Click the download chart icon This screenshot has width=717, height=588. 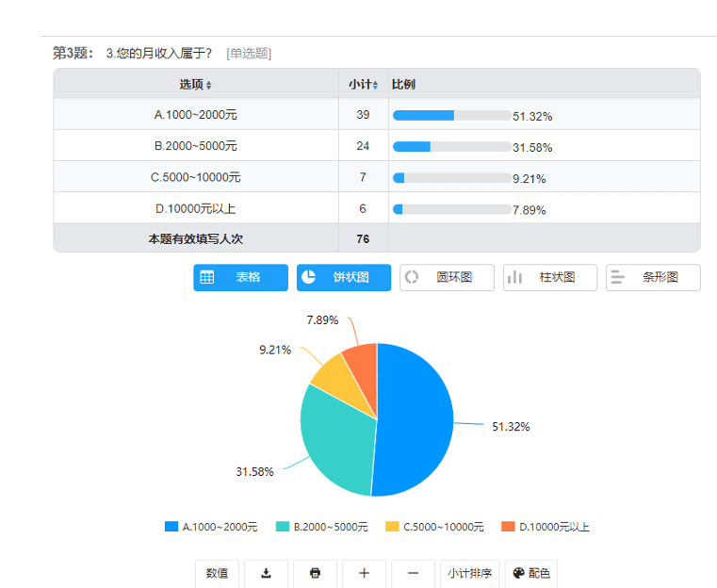tap(266, 573)
